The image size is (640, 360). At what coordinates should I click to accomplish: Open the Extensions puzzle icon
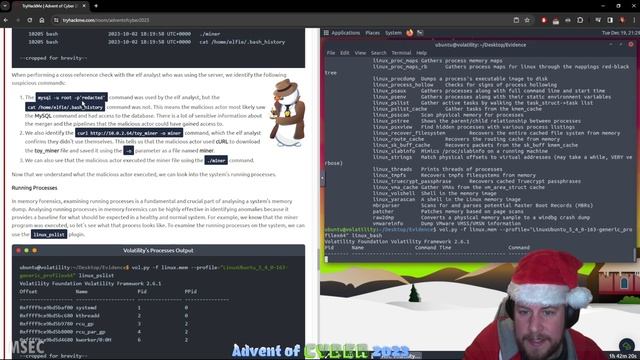click(x=580, y=20)
